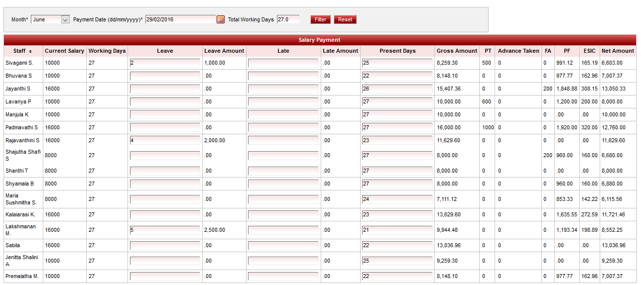Sort the table by Staff column
Image resolution: width=644 pixels, height=285 pixels.
tap(23, 51)
